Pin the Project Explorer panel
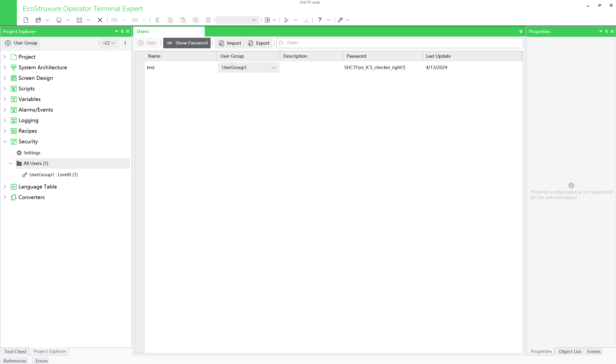 pyautogui.click(x=122, y=31)
